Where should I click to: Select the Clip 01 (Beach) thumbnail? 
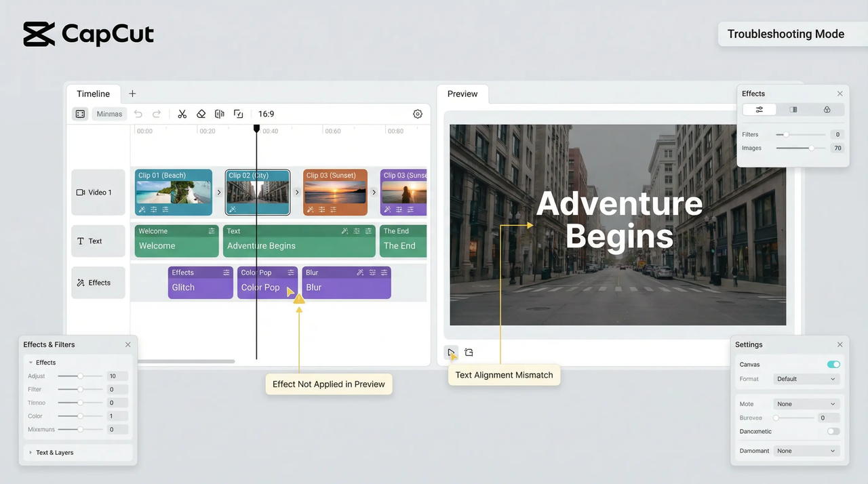pyautogui.click(x=174, y=193)
